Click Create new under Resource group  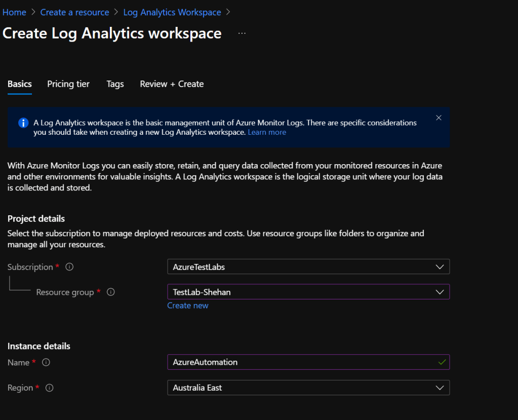coord(188,306)
